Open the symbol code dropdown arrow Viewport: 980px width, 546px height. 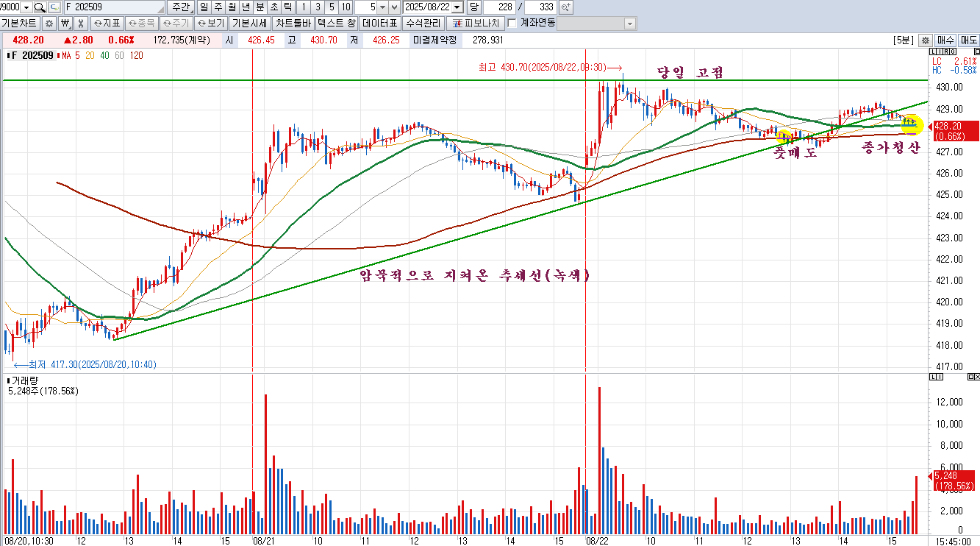[x=26, y=7]
